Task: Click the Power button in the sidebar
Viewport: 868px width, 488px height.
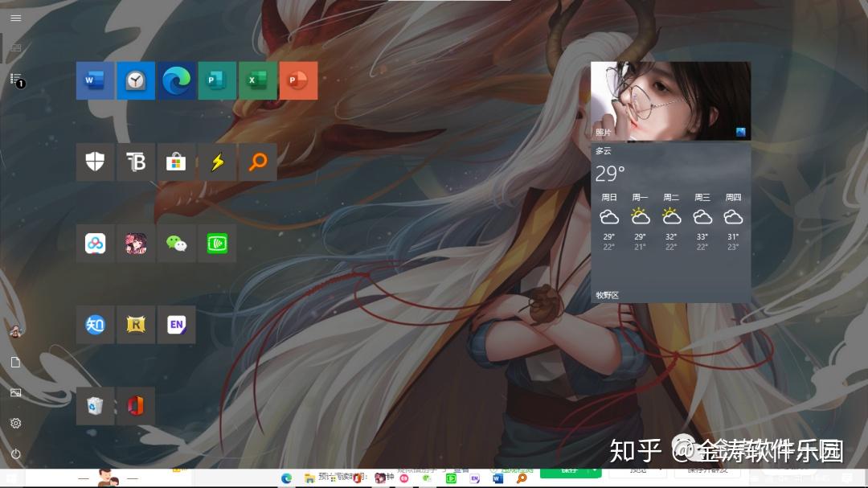Action: pos(15,453)
